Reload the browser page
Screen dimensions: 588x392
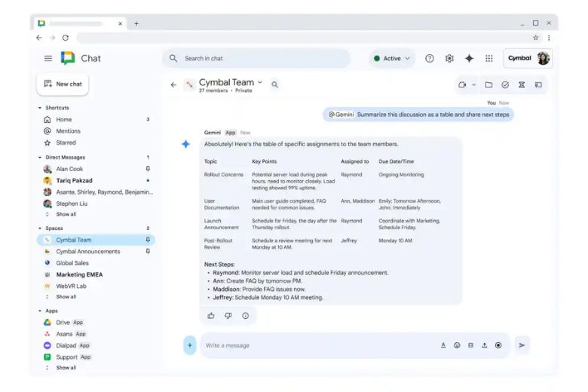[x=66, y=38]
